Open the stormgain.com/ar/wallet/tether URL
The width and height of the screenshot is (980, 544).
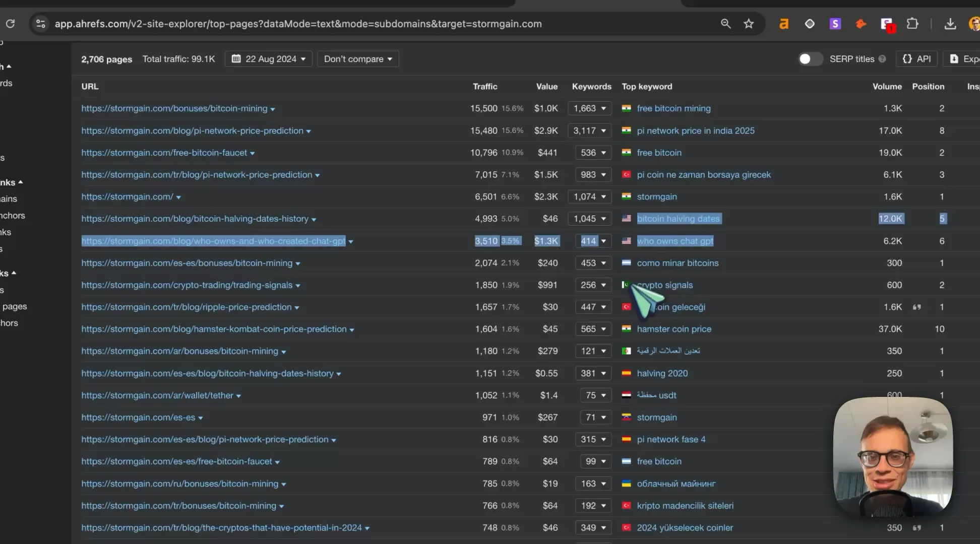(157, 395)
